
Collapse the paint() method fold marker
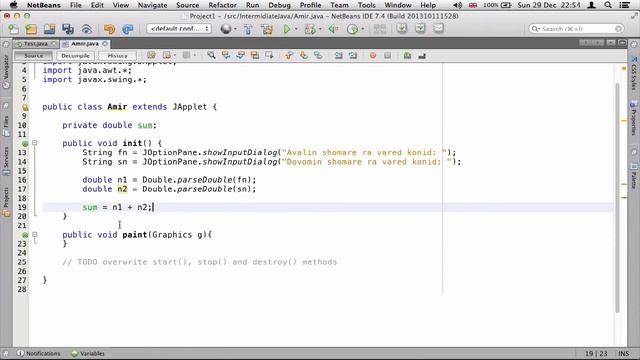35,234
